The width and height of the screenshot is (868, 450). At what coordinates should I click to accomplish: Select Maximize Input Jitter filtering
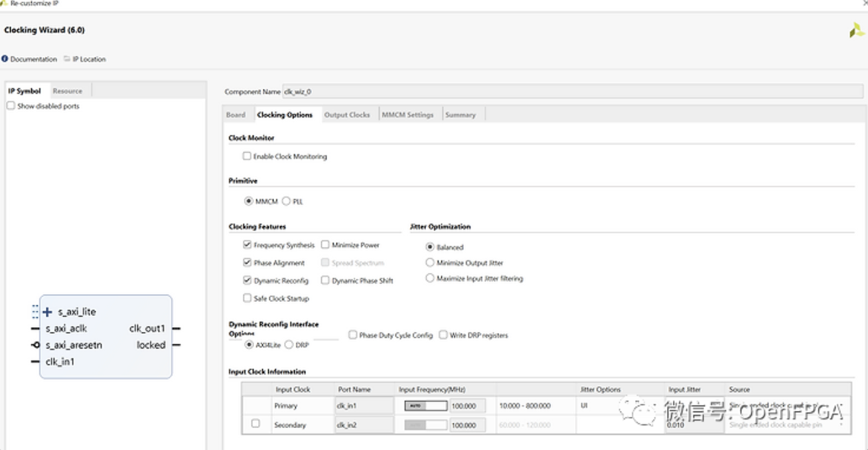pos(430,278)
